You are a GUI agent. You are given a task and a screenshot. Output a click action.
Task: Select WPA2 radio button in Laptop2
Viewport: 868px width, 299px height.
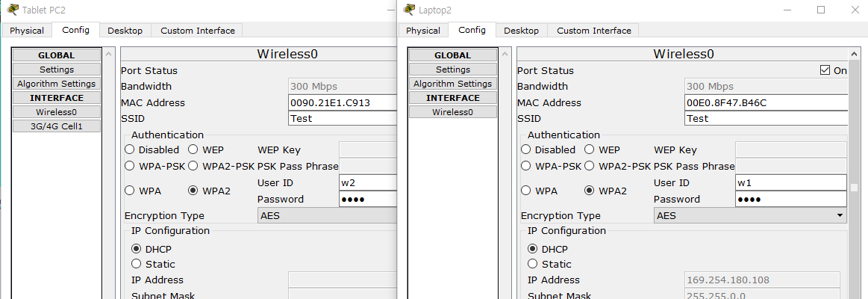590,191
